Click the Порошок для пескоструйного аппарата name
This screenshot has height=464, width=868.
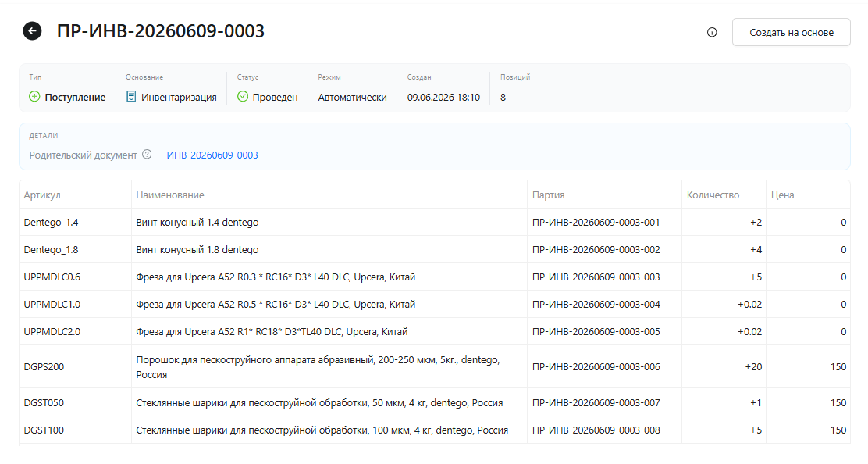pyautogui.click(x=318, y=367)
